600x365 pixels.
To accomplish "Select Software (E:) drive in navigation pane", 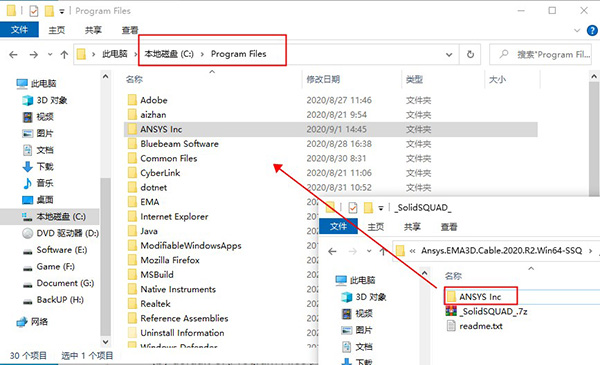I will pos(55,250).
